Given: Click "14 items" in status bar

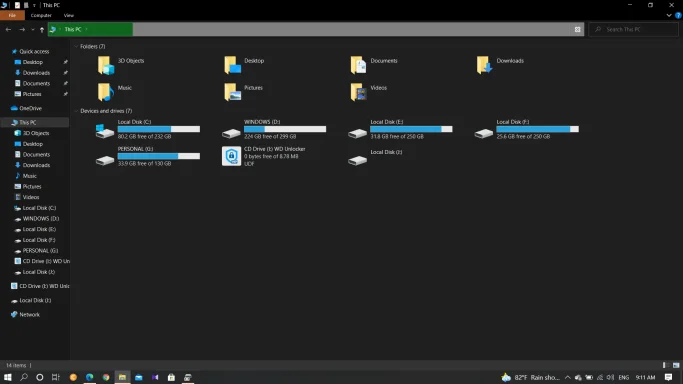Looking at the screenshot, I should pos(16,365).
